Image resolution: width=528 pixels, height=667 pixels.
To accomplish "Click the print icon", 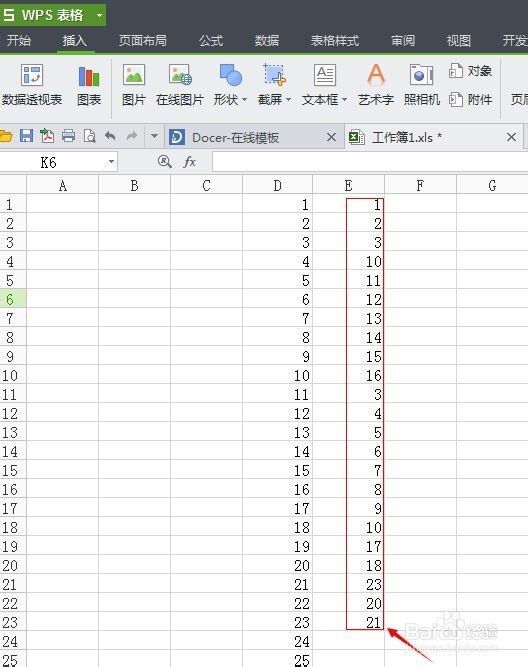I will pos(68,136).
